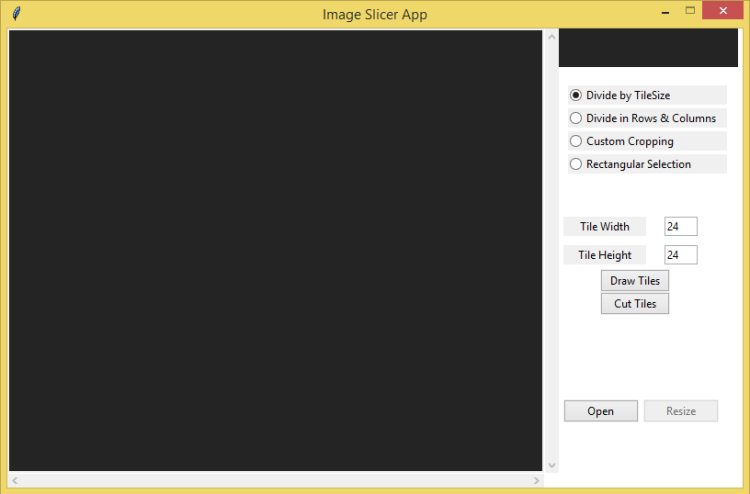750x494 pixels.
Task: Click the vertical scrollbar down arrow
Action: pos(551,465)
